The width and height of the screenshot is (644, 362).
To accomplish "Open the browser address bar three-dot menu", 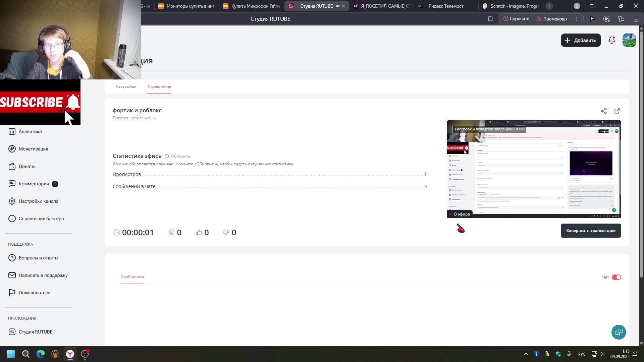I will (x=577, y=19).
